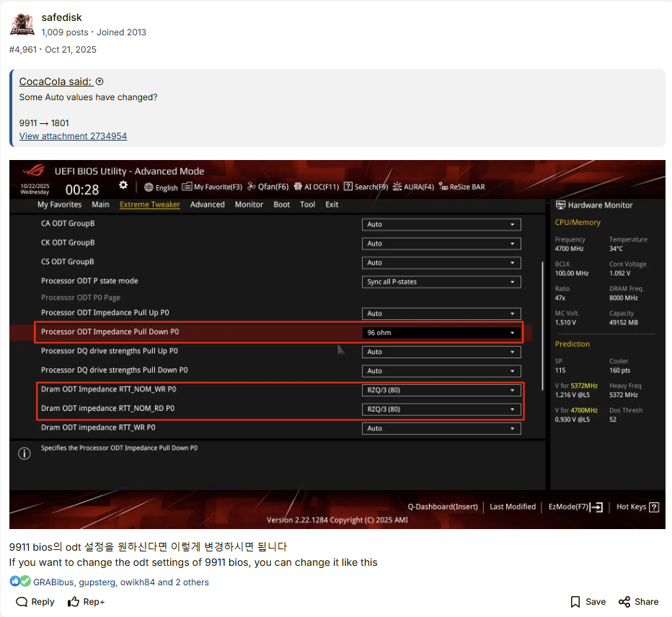Click post number #4,961
Image resolution: width=672 pixels, height=617 pixels.
pos(23,50)
